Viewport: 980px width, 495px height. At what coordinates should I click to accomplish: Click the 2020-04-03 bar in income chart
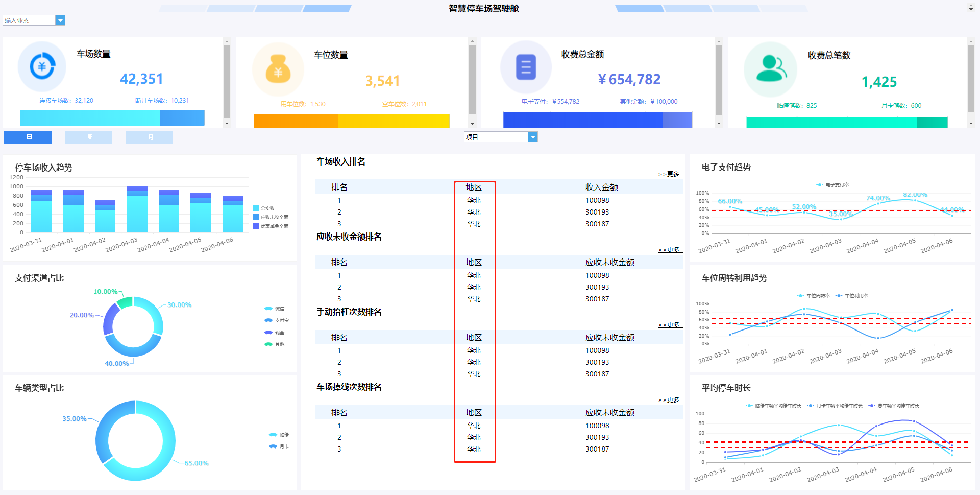(137, 209)
